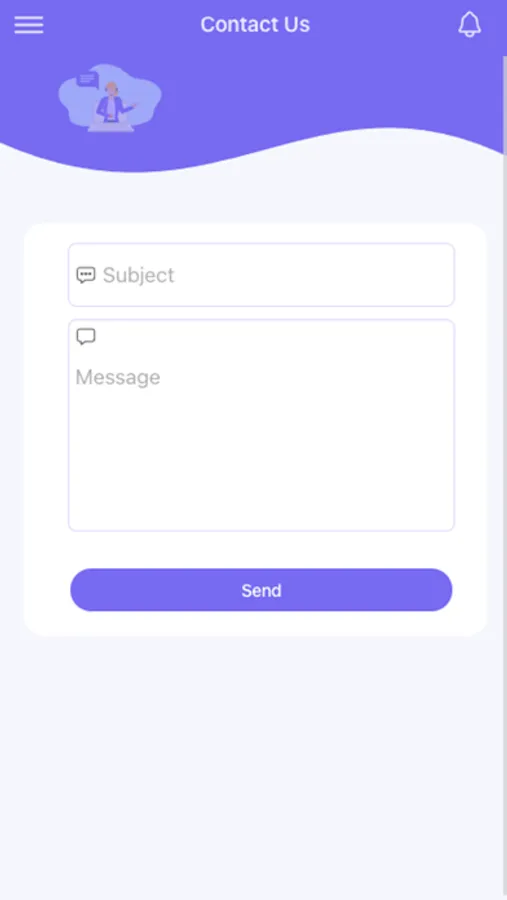
Task: Click the dotted chat bubble Subject icon
Action: (x=86, y=275)
